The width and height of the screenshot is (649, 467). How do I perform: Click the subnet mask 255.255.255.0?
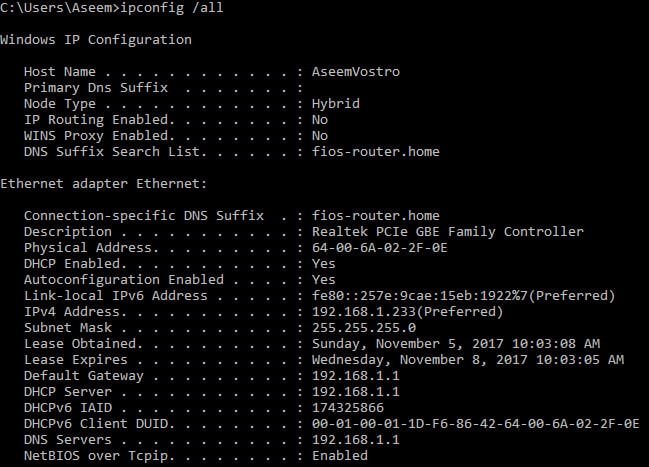pos(364,328)
